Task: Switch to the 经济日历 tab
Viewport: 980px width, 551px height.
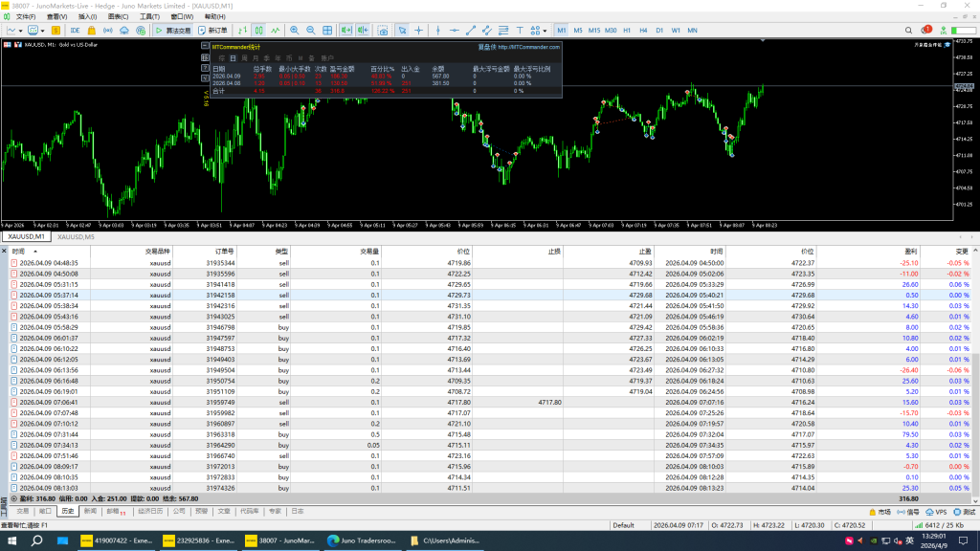Action: [x=151, y=512]
